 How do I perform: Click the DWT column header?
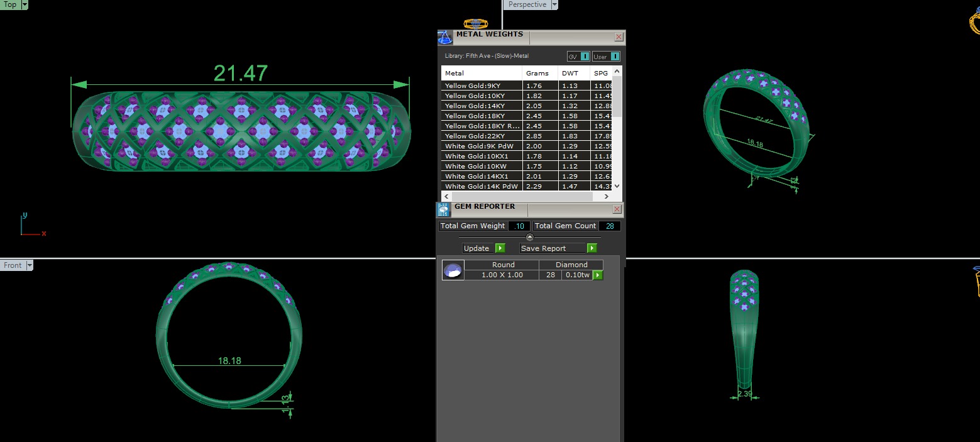pos(574,74)
